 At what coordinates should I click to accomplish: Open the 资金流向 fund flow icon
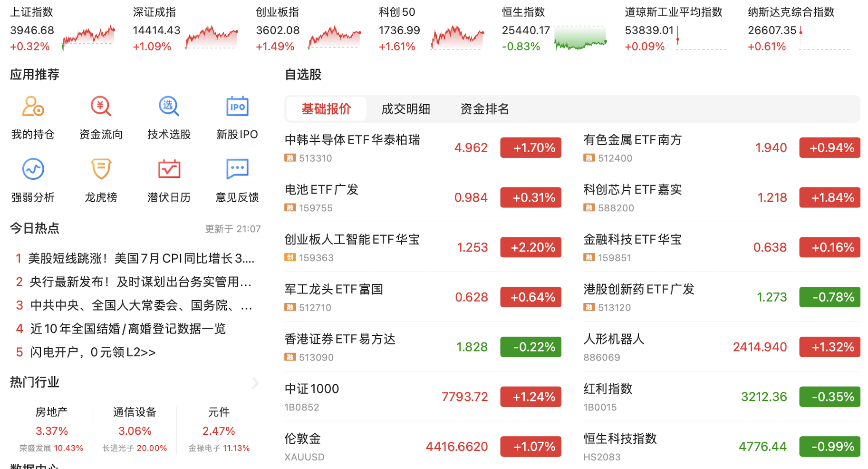click(x=101, y=106)
